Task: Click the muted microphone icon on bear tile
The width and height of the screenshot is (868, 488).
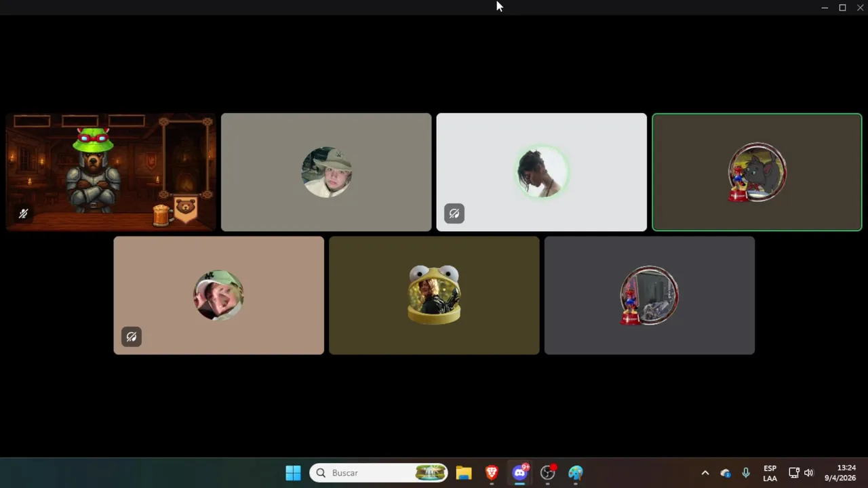Action: pyautogui.click(x=24, y=214)
